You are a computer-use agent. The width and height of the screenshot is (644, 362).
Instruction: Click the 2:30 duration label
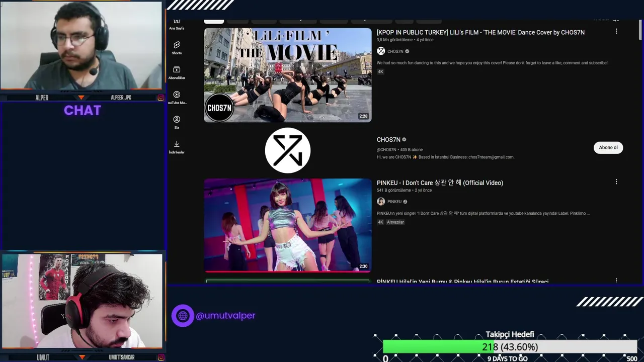363,266
